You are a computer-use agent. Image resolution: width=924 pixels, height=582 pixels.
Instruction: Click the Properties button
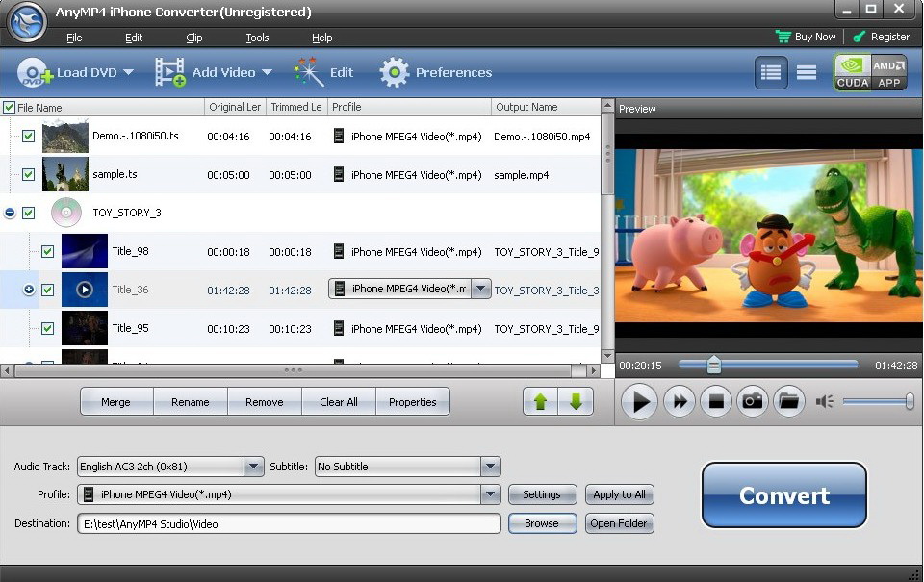(413, 402)
